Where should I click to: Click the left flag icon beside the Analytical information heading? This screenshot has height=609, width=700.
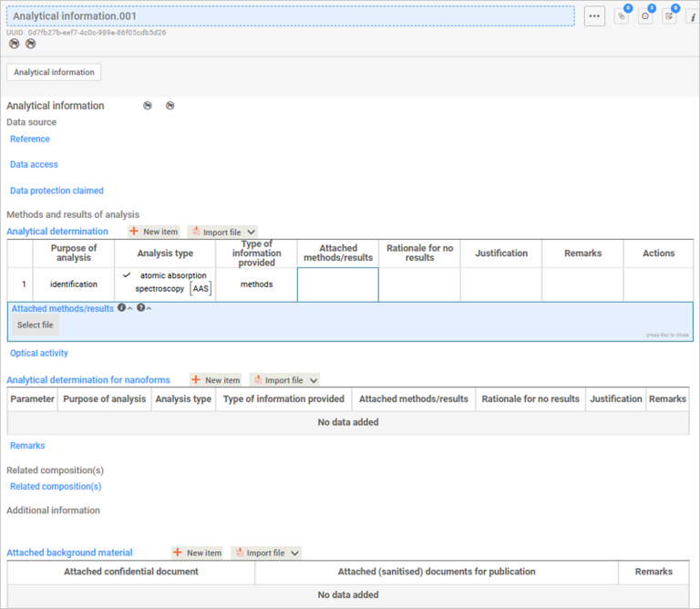pos(148,106)
